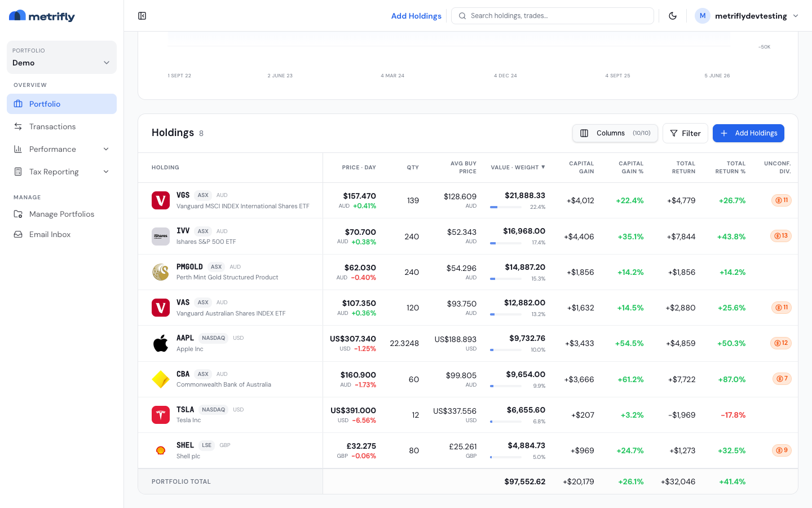Viewport: 812px width, 508px height.
Task: Click the CBA value $9,654.00
Action: 526,374
